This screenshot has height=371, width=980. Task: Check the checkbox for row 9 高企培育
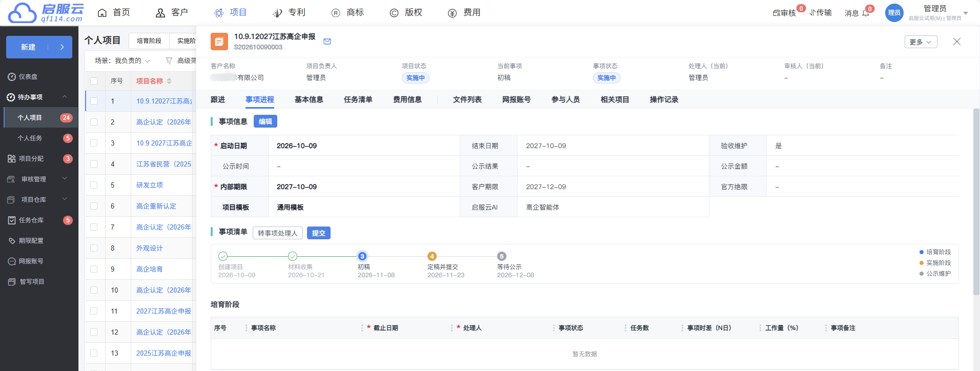(94, 269)
